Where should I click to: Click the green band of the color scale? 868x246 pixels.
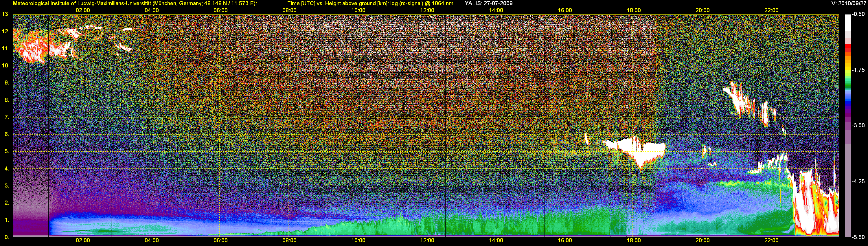847,84
